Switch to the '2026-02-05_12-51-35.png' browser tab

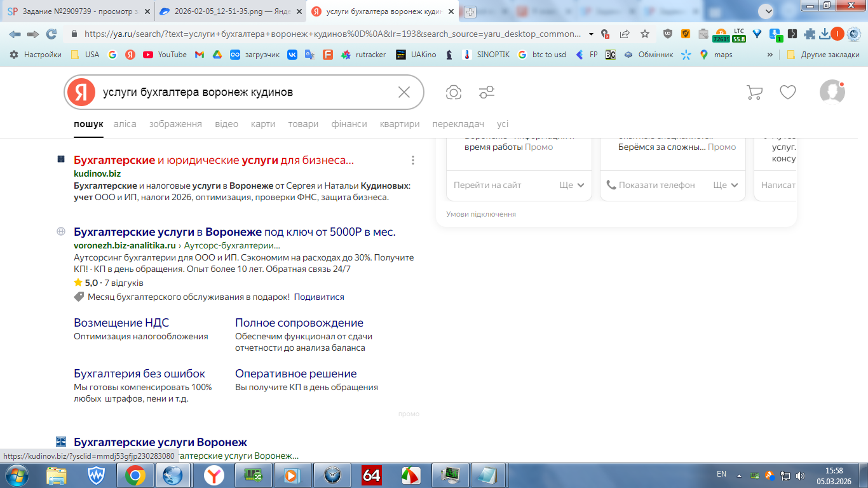click(229, 11)
